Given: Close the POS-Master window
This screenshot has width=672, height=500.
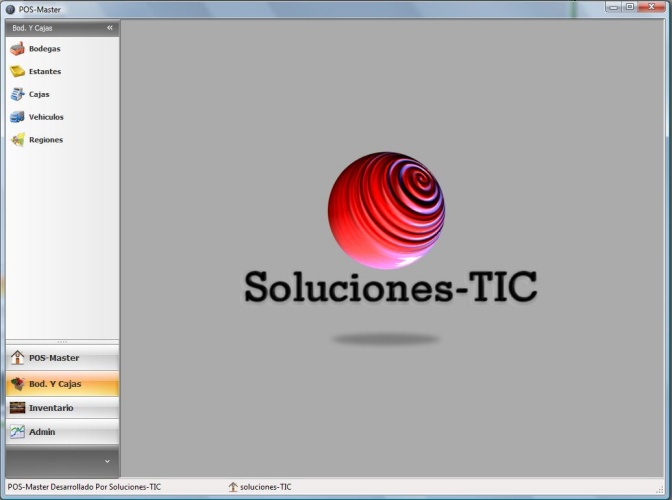Looking at the screenshot, I should (651, 7).
